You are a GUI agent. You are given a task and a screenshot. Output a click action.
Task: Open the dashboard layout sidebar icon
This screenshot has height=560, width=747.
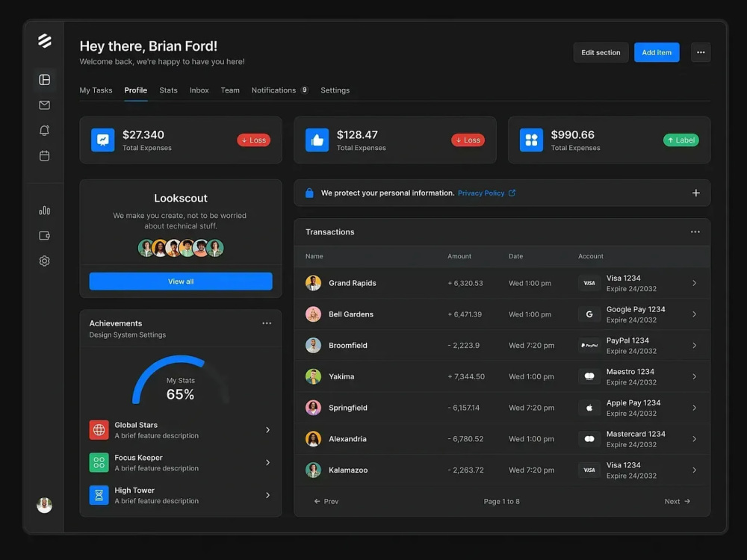click(44, 80)
